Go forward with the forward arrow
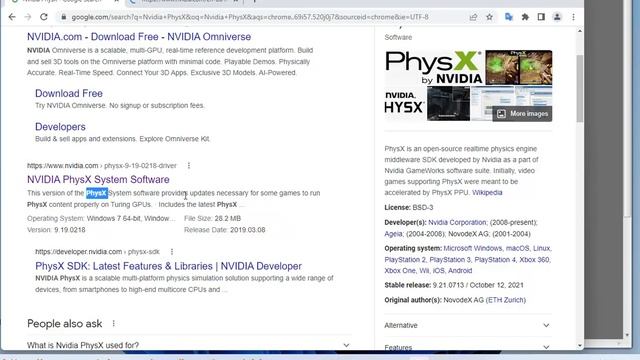640x360 pixels. pos(28,17)
